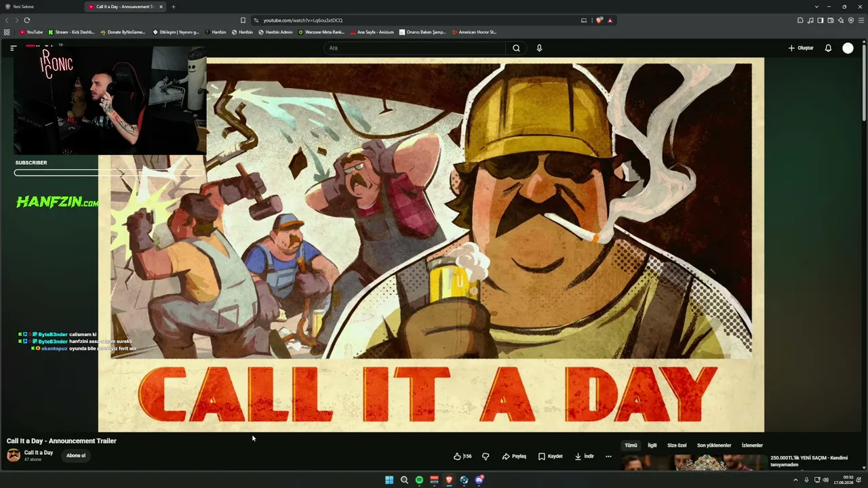Select the Son yüklenenler filter chip

tap(714, 445)
